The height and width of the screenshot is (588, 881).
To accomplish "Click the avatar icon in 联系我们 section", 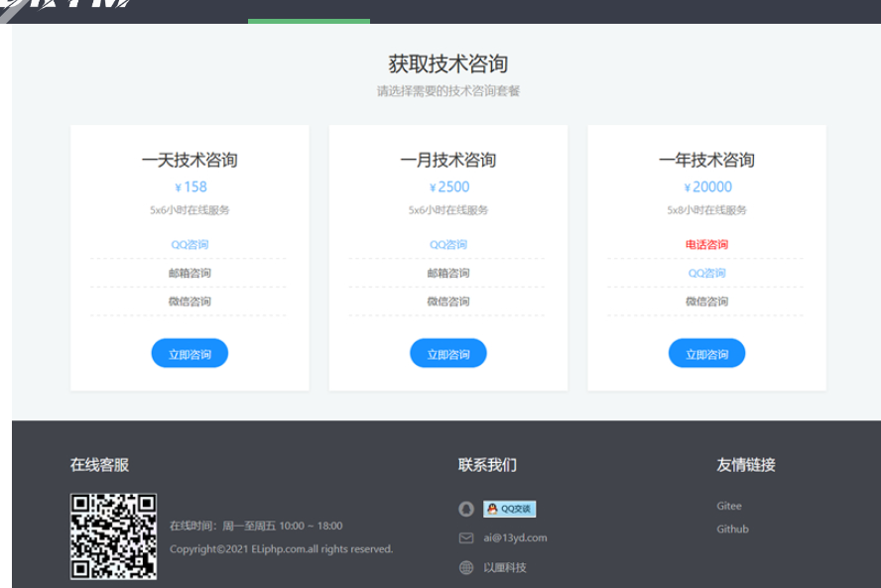I will [x=466, y=509].
